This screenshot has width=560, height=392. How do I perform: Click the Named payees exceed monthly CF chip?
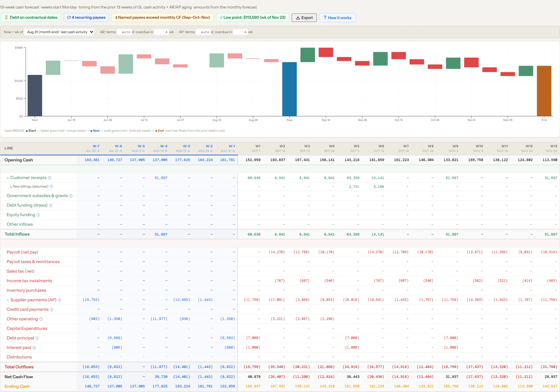[x=162, y=17]
